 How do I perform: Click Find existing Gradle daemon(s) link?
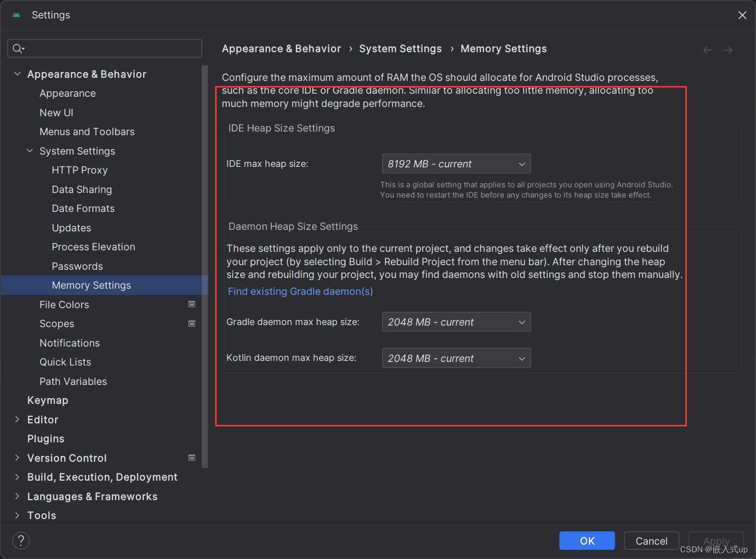(300, 291)
